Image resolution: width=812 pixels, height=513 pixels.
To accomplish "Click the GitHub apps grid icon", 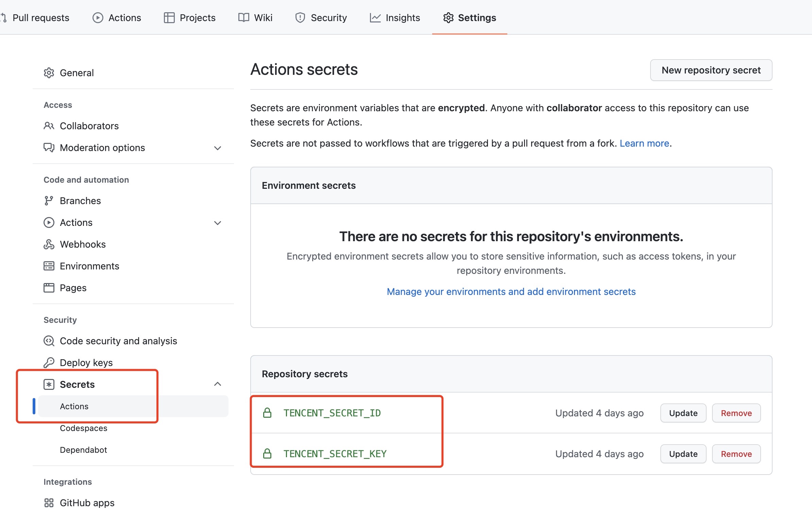I will point(49,503).
